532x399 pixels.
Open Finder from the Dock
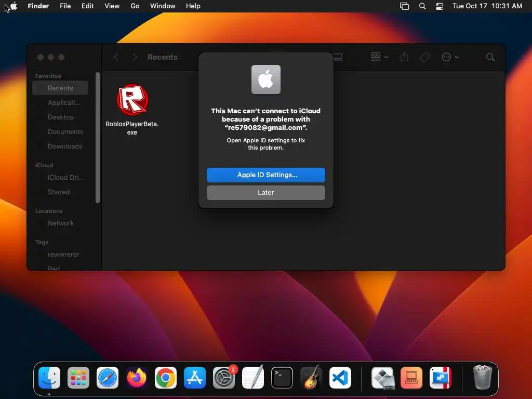(49, 378)
